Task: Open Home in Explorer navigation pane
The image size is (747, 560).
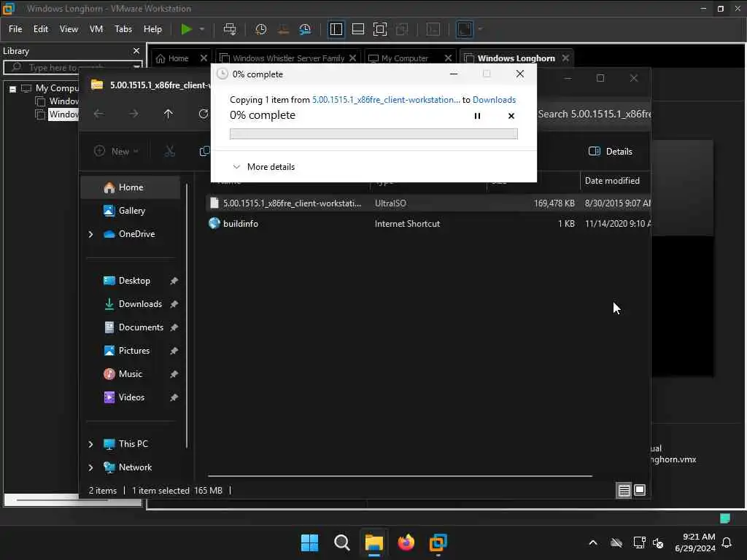Action: 131,187
